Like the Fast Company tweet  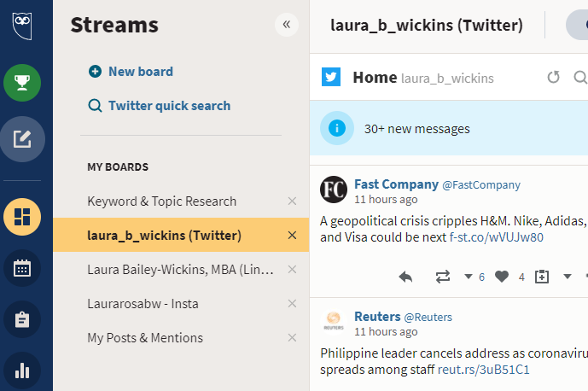coord(502,277)
